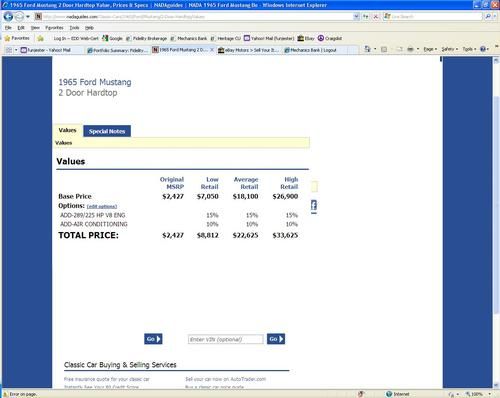The height and width of the screenshot is (398, 500).
Task: Click the search magnifier icon
Action: tap(488, 16)
